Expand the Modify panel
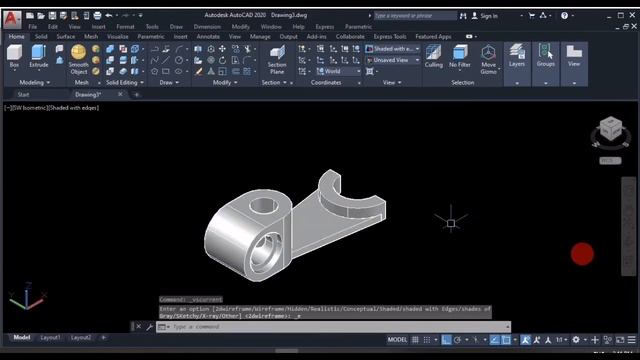This screenshot has height=360, width=640. (225, 82)
